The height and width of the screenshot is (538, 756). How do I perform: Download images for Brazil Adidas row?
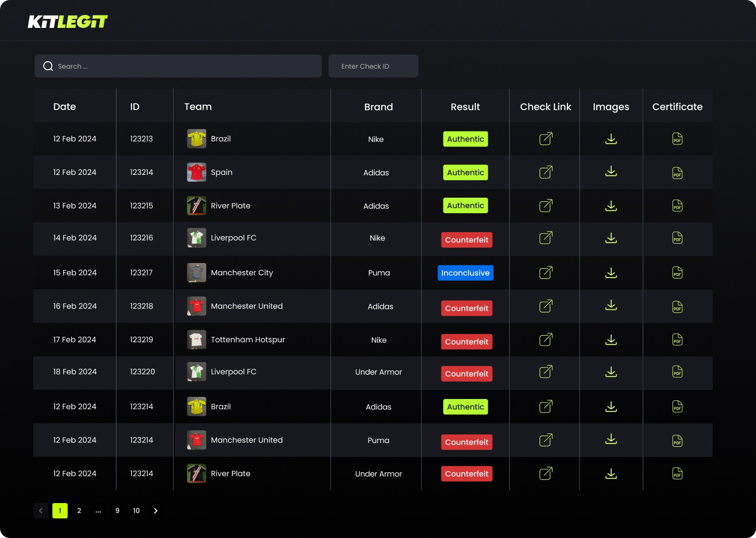pos(611,407)
